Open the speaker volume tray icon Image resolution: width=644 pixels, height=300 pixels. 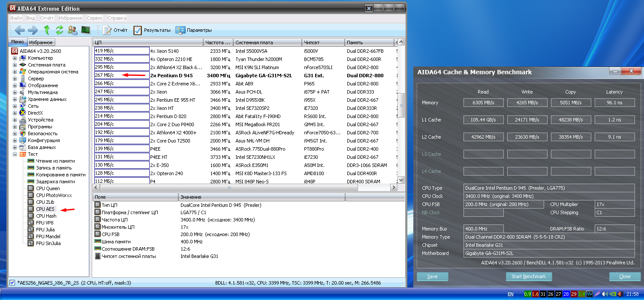pyautogui.click(x=605, y=294)
